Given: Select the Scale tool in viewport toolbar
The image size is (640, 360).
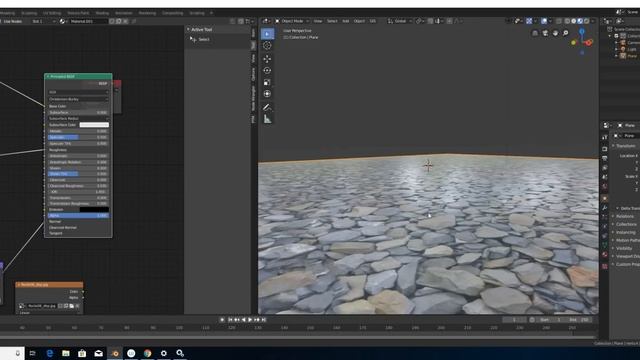Looking at the screenshot, I should (x=267, y=82).
